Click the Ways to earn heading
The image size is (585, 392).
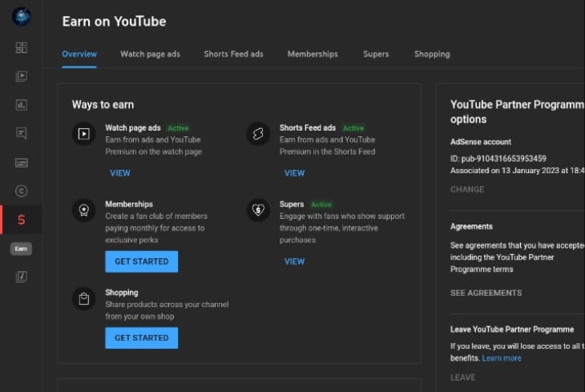(x=103, y=104)
